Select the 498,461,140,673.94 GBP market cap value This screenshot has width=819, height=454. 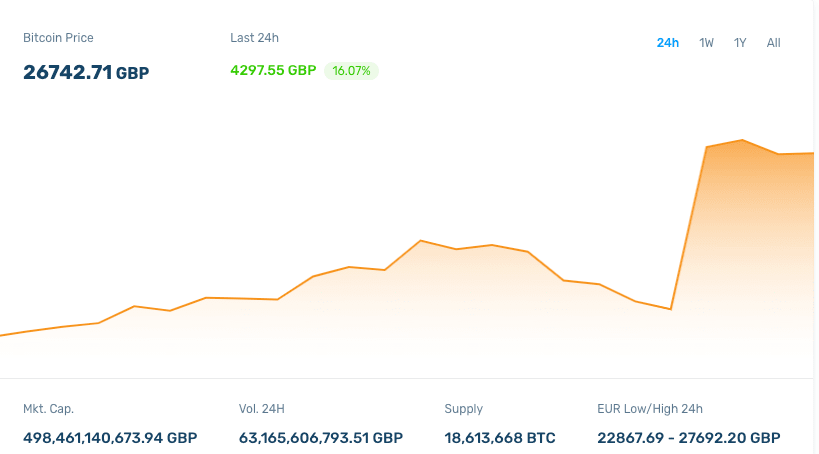(110, 438)
